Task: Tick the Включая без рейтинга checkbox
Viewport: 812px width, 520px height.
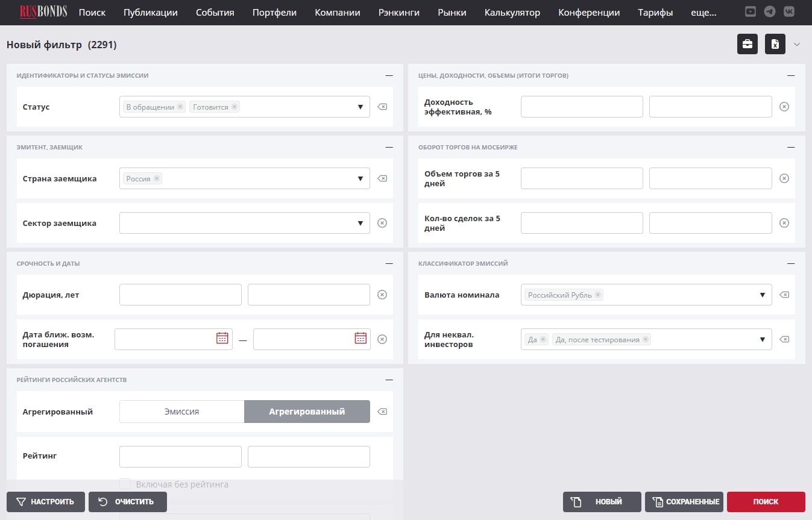Action: [x=125, y=484]
